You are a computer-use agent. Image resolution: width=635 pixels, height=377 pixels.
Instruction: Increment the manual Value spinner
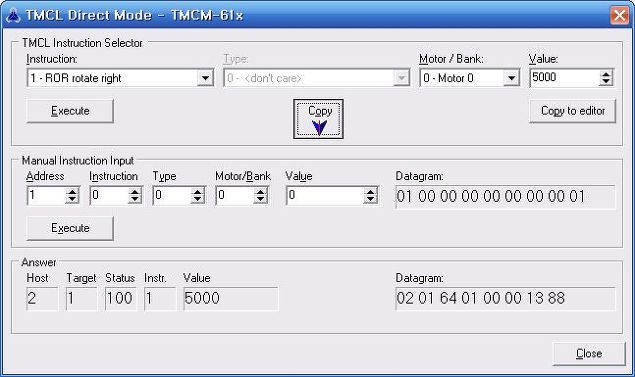370,192
